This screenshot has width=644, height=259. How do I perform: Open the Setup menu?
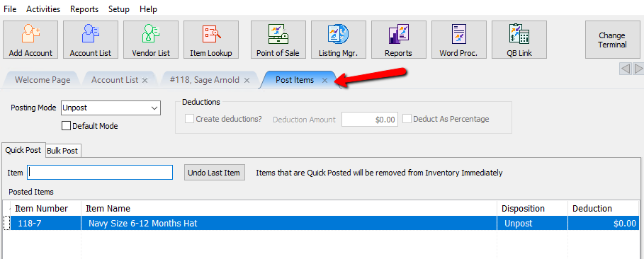coord(119,9)
